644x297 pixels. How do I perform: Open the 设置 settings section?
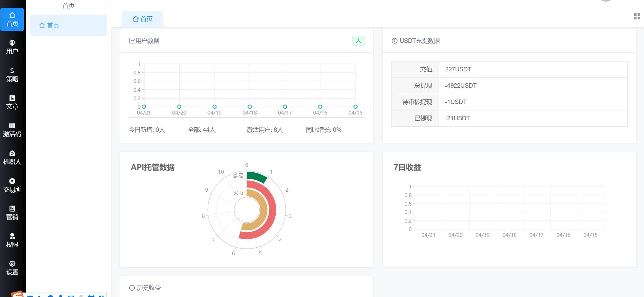12,268
